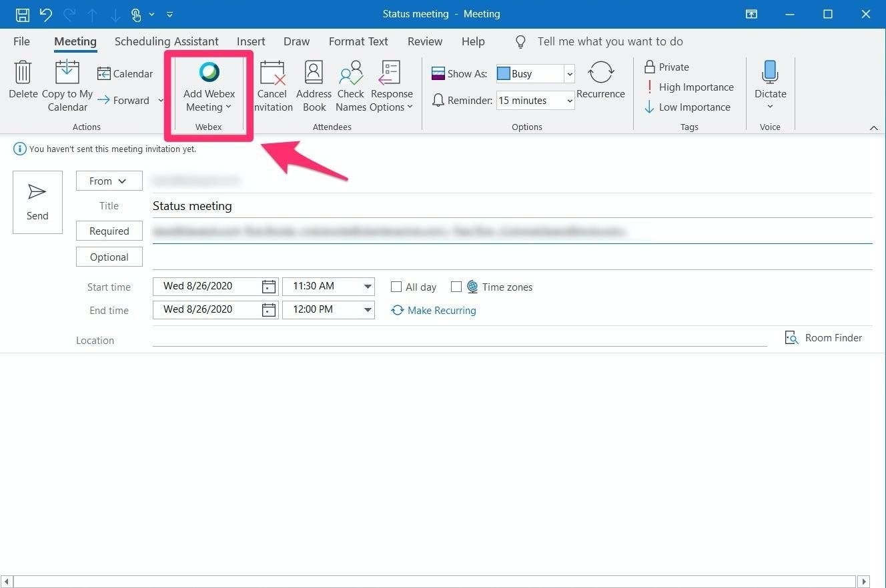Open the Draw tab

pos(296,41)
